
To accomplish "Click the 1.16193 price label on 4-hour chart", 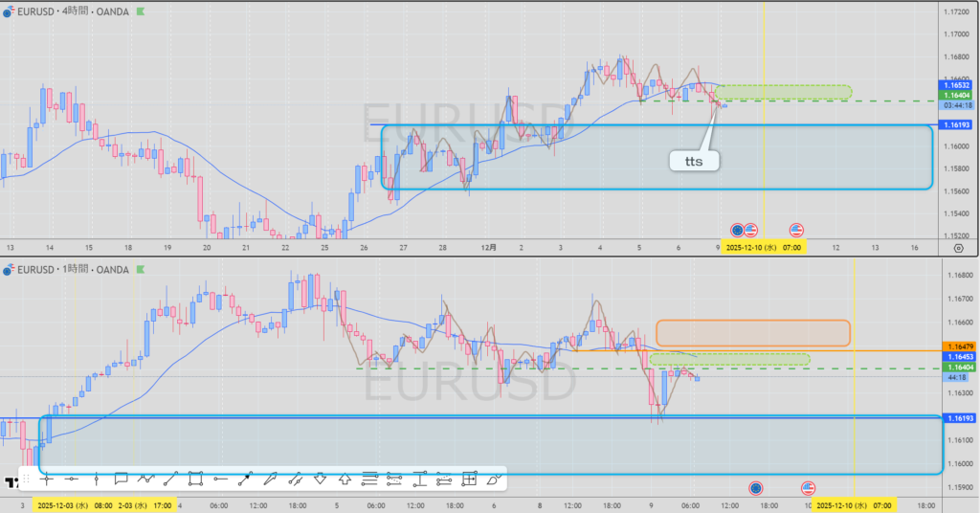I will [955, 125].
